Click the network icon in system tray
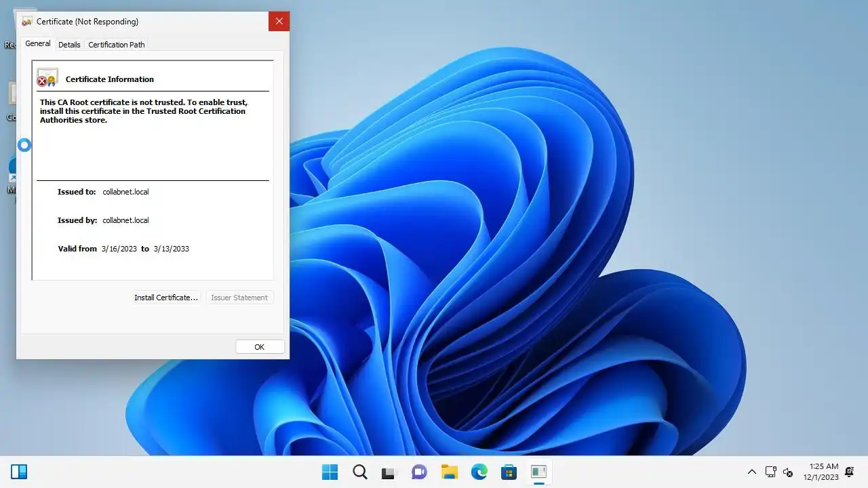 click(770, 472)
